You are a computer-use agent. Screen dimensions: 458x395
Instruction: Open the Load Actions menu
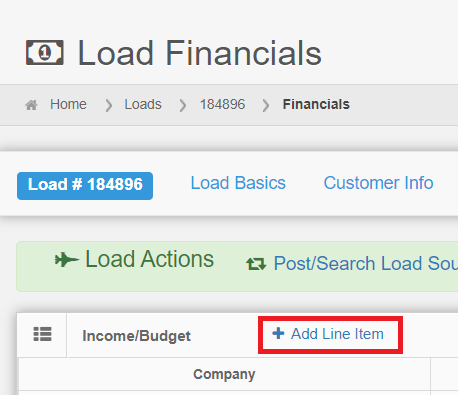(x=134, y=259)
